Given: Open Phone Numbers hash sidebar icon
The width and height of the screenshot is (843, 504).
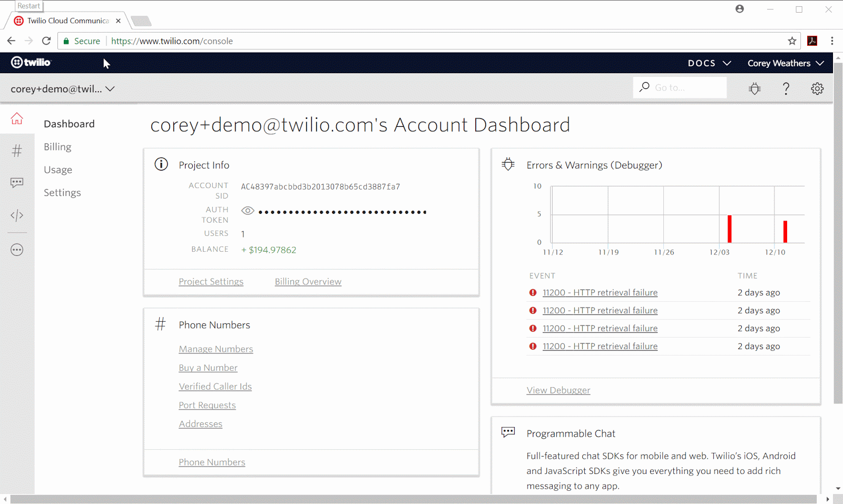Looking at the screenshot, I should (17, 151).
